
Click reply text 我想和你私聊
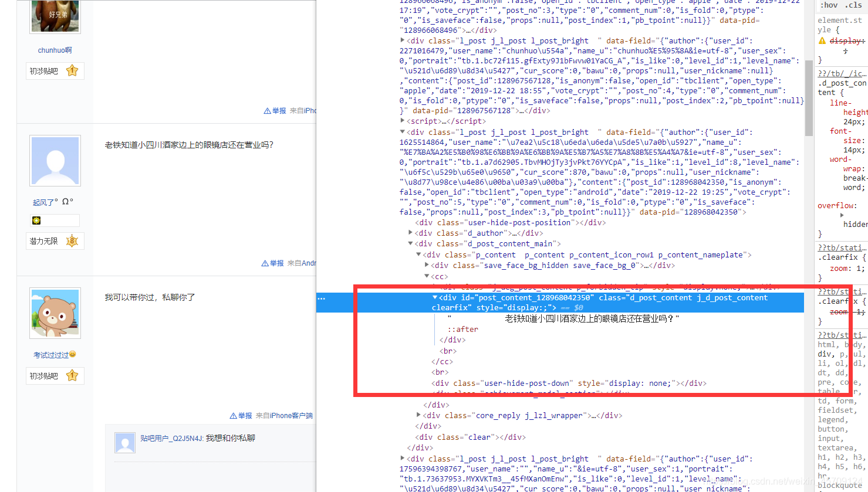click(231, 438)
